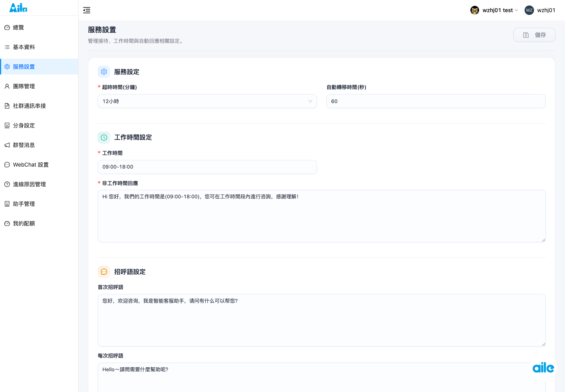This screenshot has width=565, height=392.
Task: Click into the 首次招呼語 text area
Action: [322, 320]
